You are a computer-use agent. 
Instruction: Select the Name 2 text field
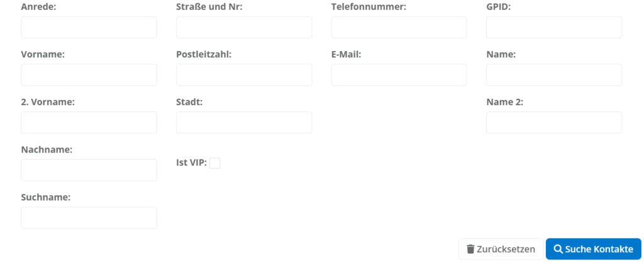point(554,123)
